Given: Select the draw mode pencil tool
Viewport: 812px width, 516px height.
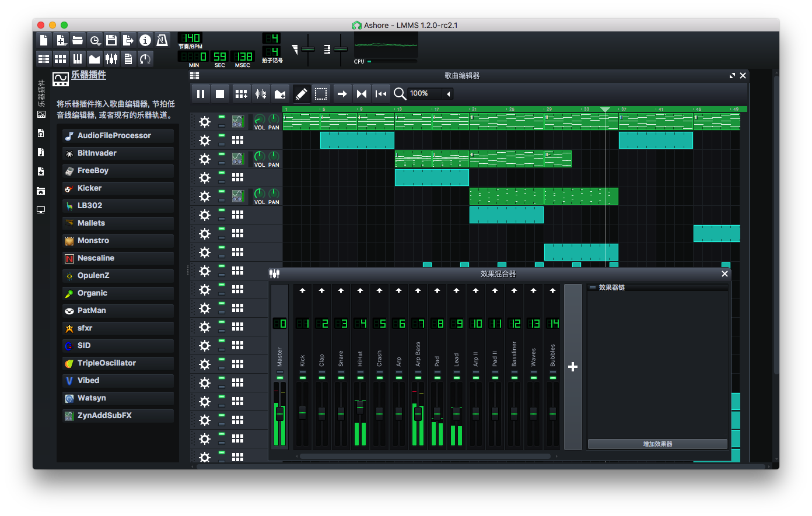Looking at the screenshot, I should [x=301, y=93].
